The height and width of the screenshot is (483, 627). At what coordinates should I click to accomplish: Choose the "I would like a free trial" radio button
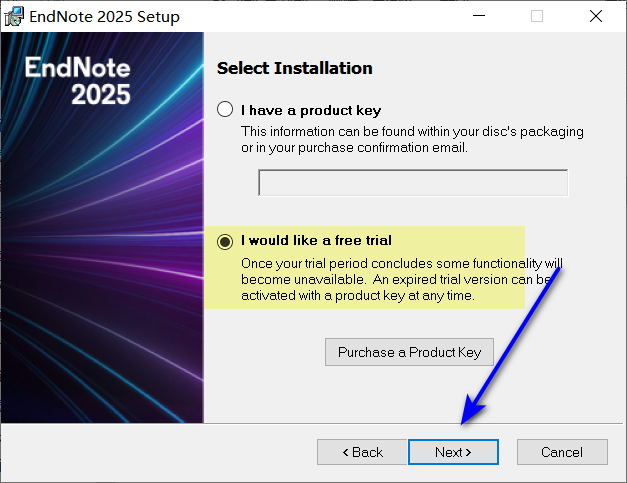(225, 240)
